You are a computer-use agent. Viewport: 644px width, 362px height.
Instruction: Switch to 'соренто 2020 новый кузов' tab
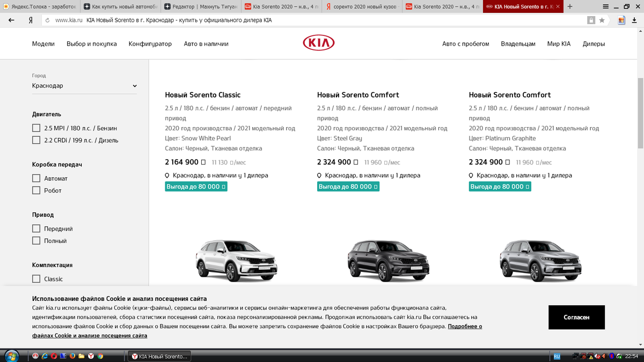(362, 7)
